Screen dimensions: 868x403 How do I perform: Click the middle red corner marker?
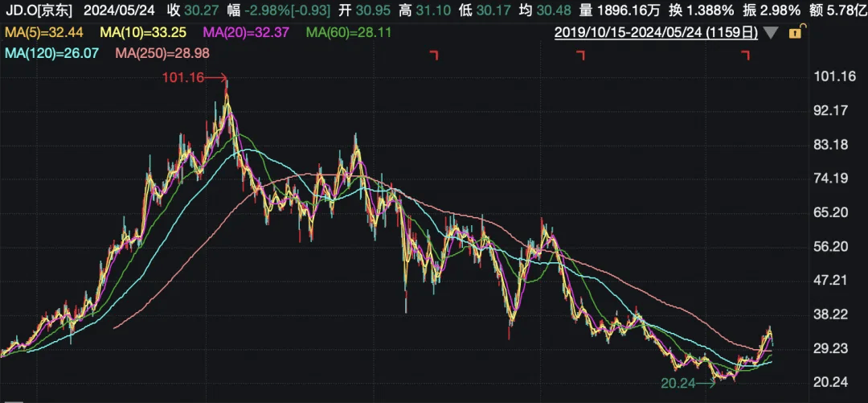(579, 56)
